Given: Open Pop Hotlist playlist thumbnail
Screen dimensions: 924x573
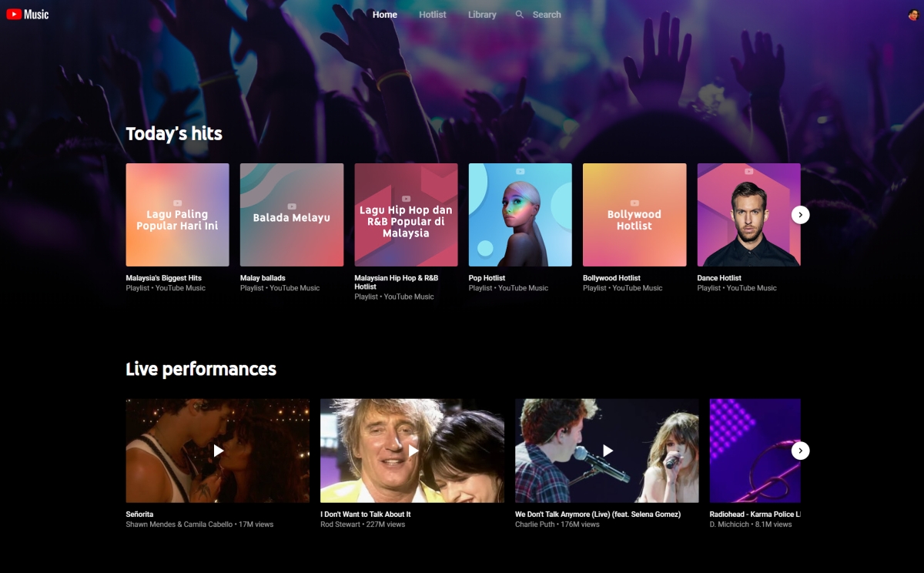Looking at the screenshot, I should point(520,215).
